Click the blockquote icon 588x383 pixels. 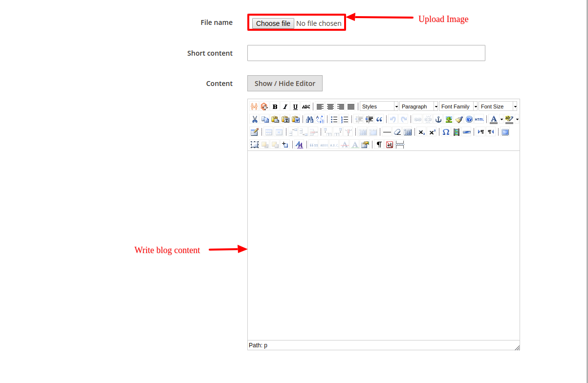coord(379,119)
